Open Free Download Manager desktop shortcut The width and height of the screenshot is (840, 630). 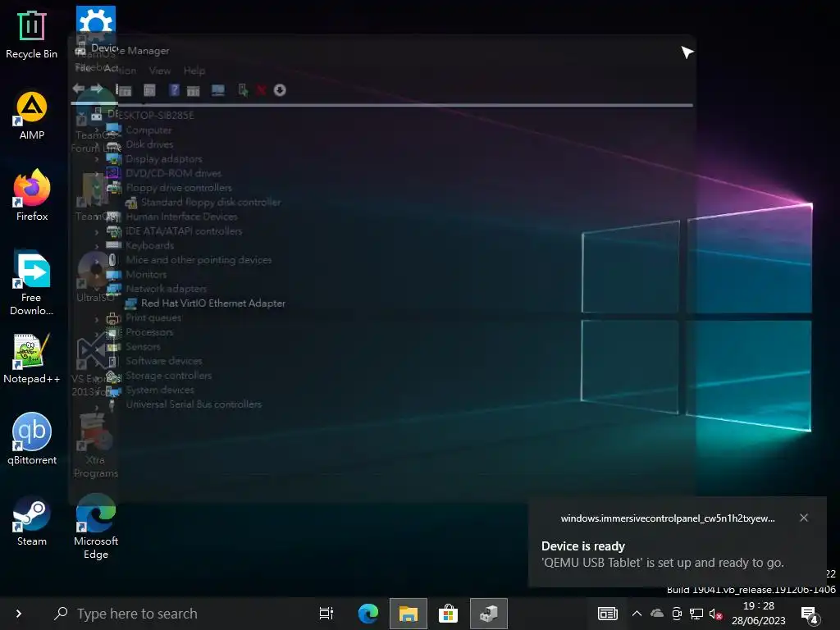32,283
